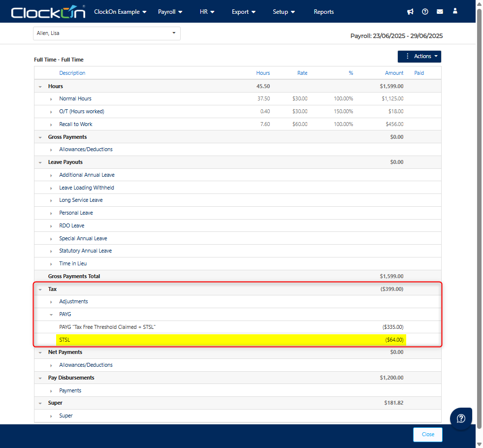Open the Reports menu item

[x=323, y=12]
